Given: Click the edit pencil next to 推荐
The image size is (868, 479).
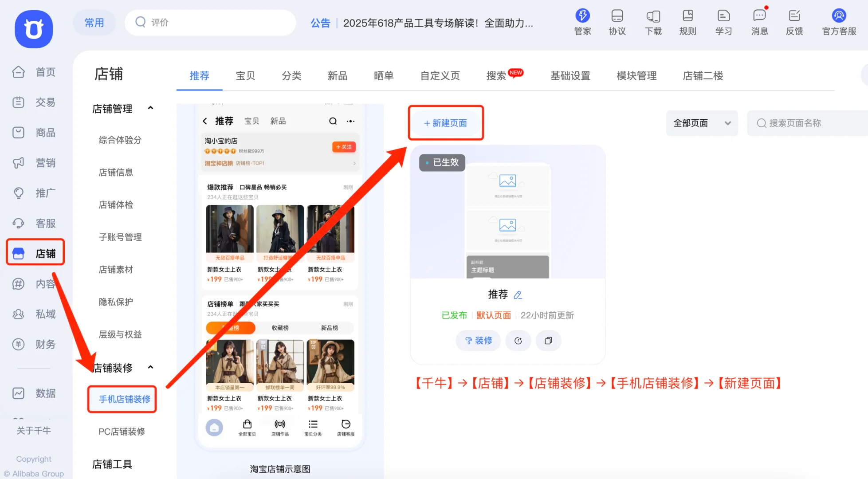Looking at the screenshot, I should tap(518, 295).
